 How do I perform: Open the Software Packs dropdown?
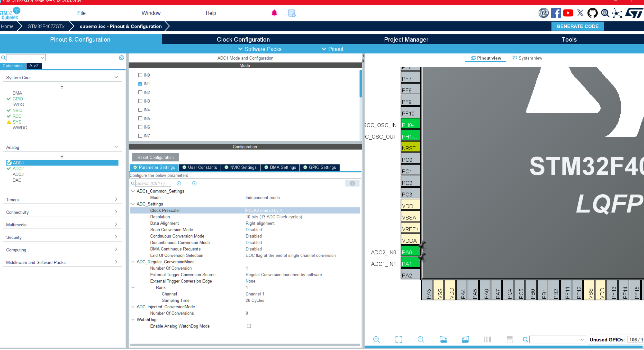tap(260, 49)
